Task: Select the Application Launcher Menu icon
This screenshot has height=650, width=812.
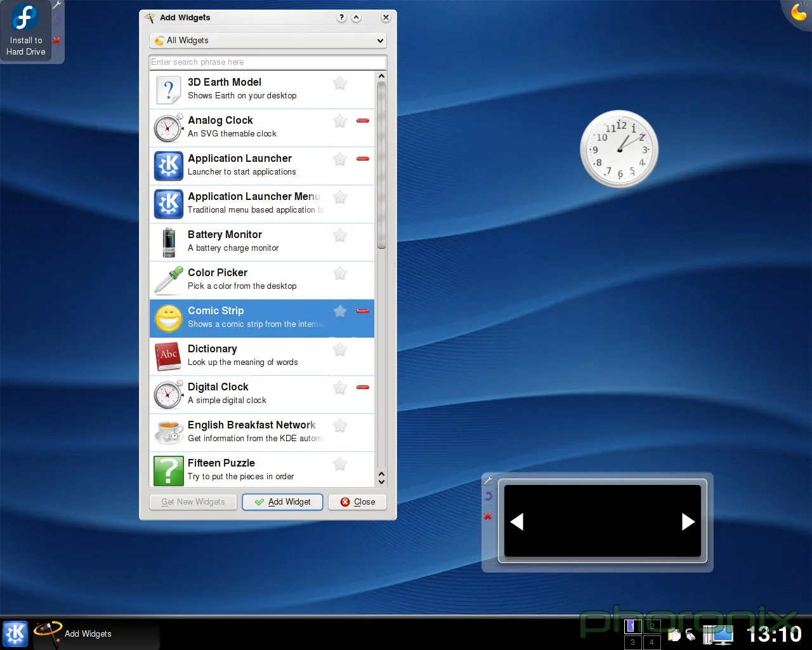Action: [168, 204]
